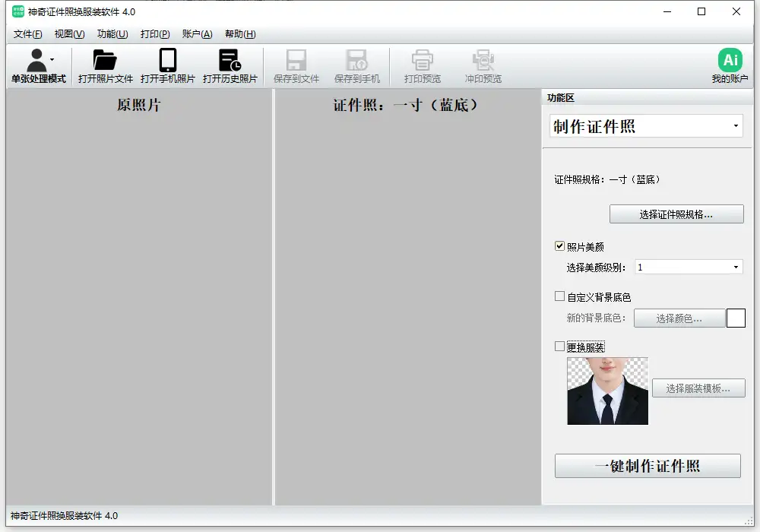Open My Account Ai icon
This screenshot has height=532, width=760.
730,61
